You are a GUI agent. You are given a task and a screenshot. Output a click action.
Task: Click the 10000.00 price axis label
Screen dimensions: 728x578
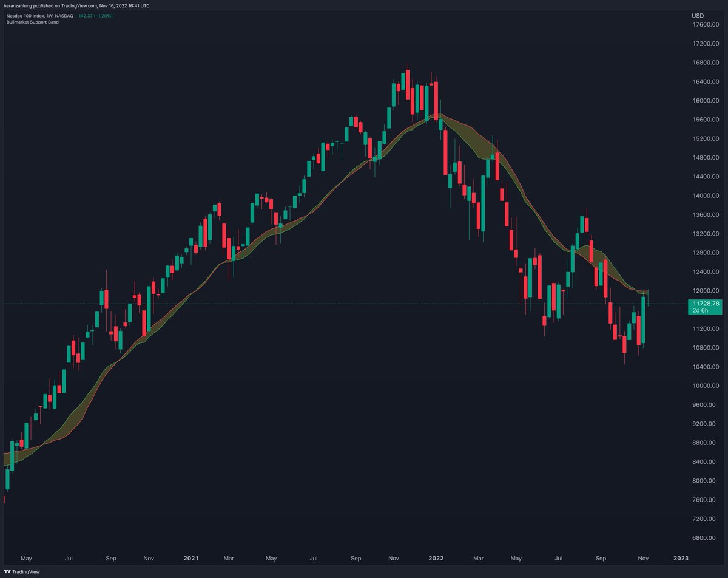tap(707, 386)
